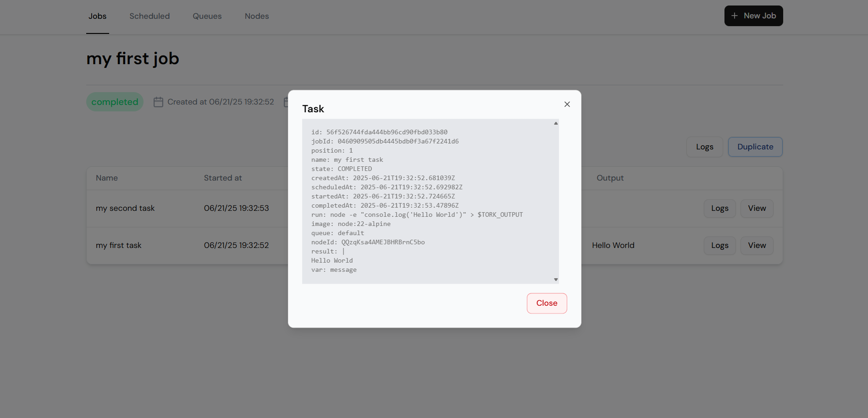
Task: Click the red Close button in Task dialog
Action: 547,303
